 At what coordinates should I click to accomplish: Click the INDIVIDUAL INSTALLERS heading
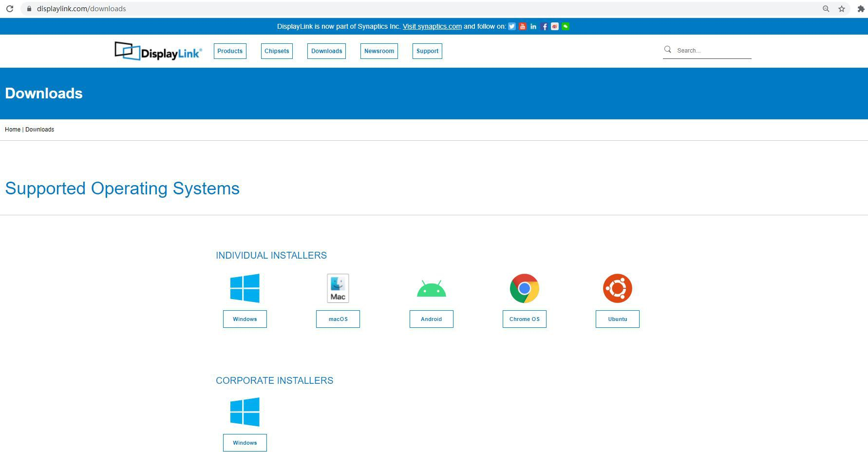point(271,255)
